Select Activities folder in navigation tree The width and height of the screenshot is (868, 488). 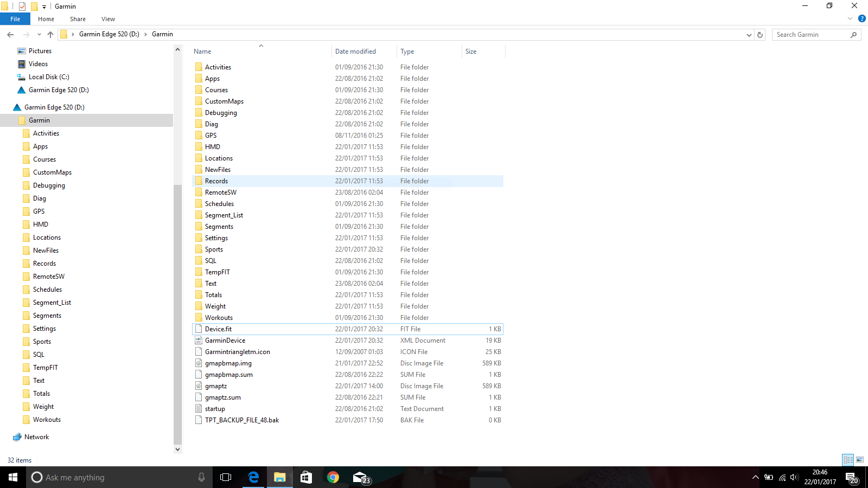coord(46,133)
